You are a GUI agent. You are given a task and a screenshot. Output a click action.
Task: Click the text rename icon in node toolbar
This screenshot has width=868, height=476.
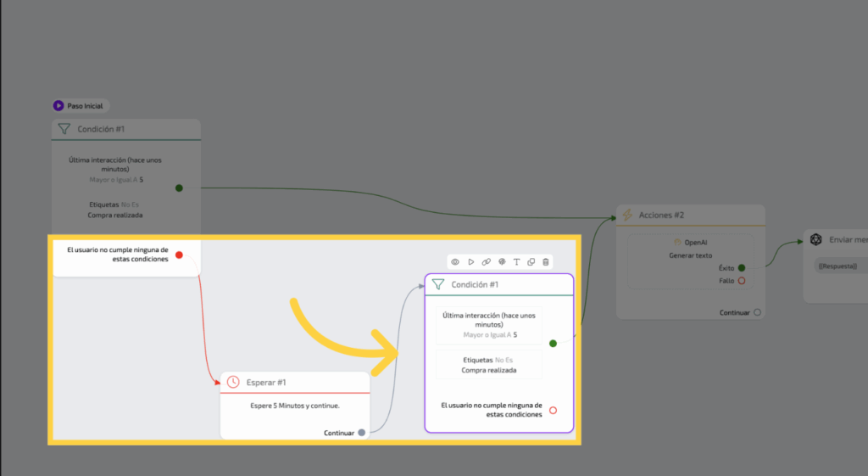[516, 262]
